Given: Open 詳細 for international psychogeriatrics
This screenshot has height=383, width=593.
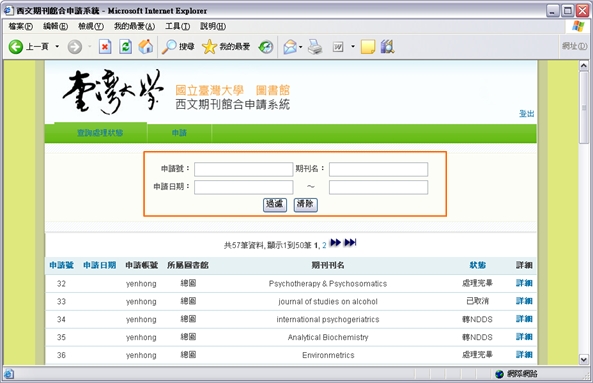Looking at the screenshot, I should point(524,319).
